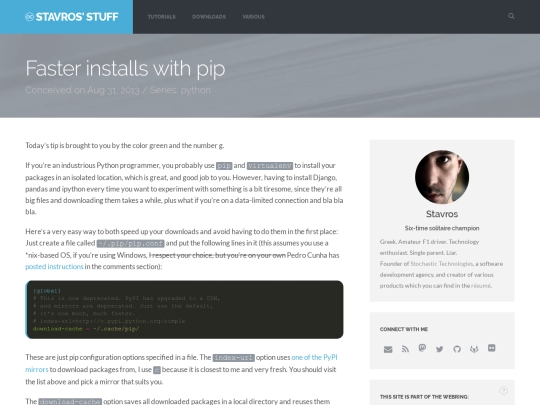Open 'one of the PyPI mirrors' link
Screen dimensions: 540x405
coord(314,357)
